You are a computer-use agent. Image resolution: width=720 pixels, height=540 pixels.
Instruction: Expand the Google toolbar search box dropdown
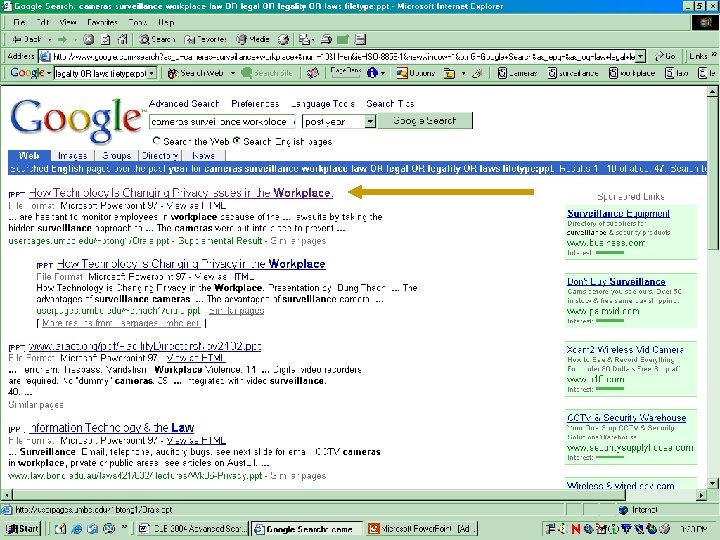152,73
